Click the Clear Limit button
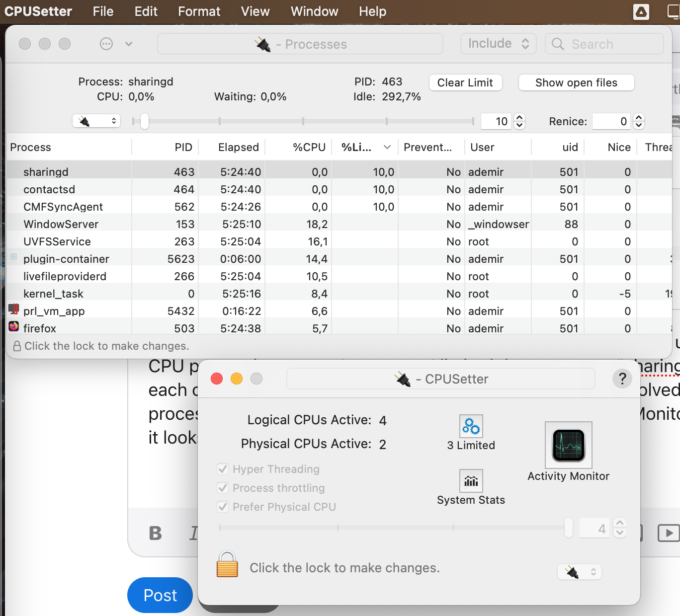The height and width of the screenshot is (616, 680). [465, 82]
